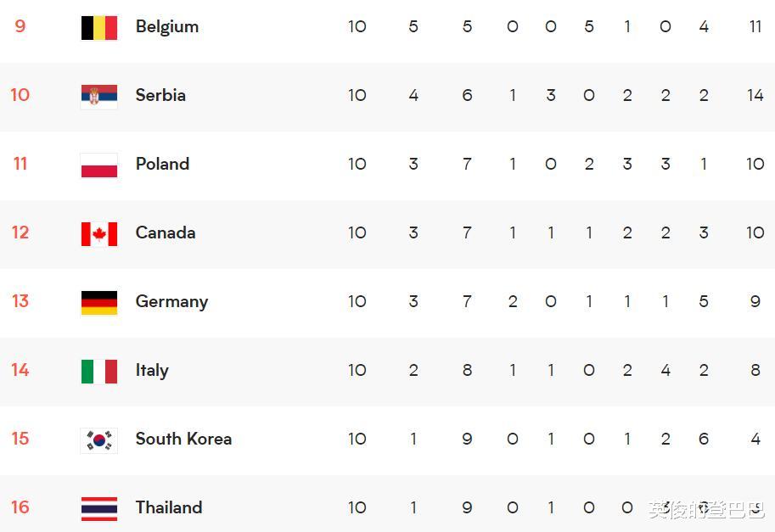Screen dimensions: 775x532
Task: Click the Canada maple leaf flag
Action: 98,233
